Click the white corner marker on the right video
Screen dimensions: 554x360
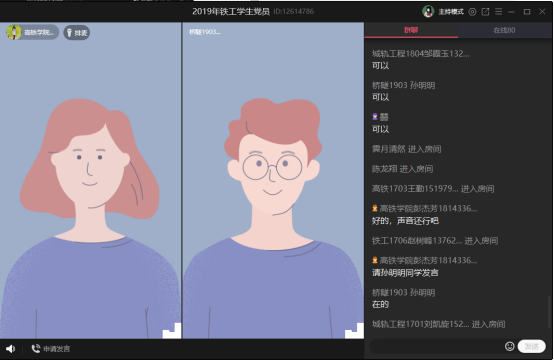coord(354,331)
